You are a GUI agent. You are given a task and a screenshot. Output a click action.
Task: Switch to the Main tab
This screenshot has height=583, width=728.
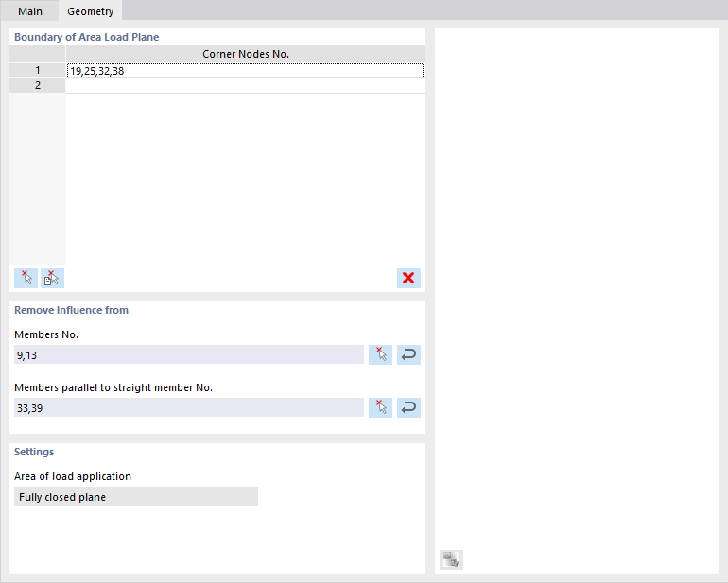coord(29,11)
